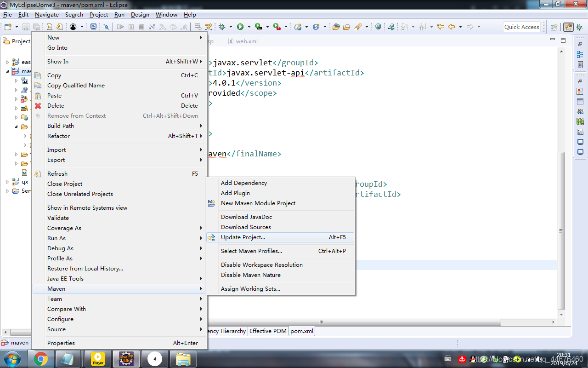Open Chrome from the Windows taskbar
Screen dimensions: 588x368
pos(41,359)
